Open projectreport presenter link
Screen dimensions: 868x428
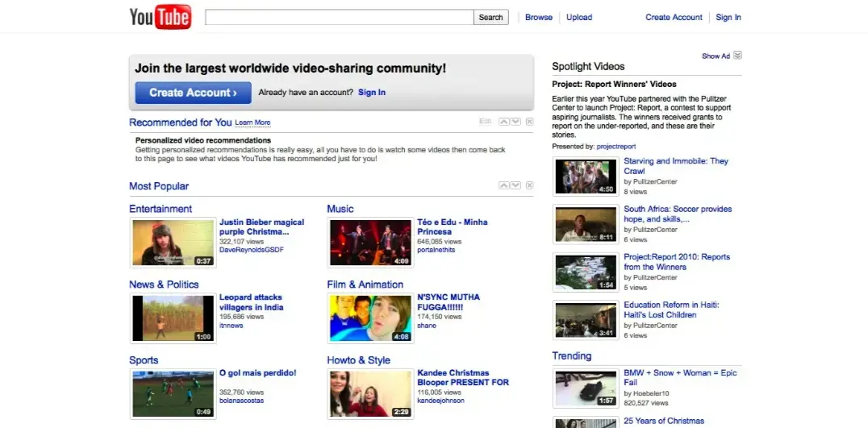616,147
